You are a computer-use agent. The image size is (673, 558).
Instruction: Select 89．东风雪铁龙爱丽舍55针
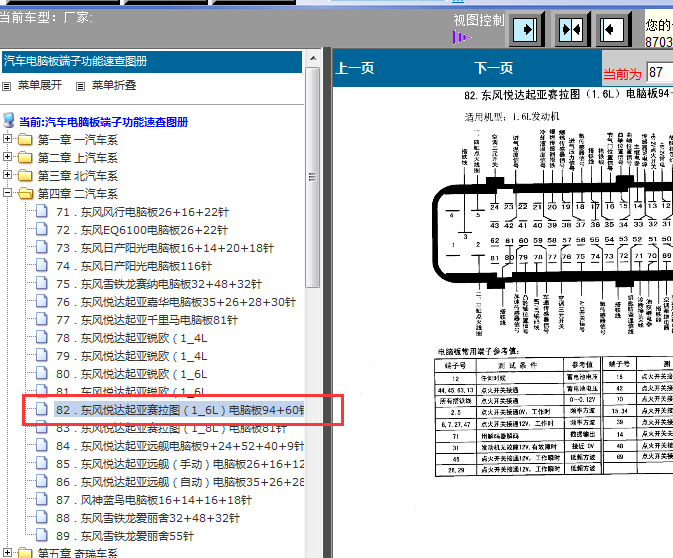(x=124, y=537)
